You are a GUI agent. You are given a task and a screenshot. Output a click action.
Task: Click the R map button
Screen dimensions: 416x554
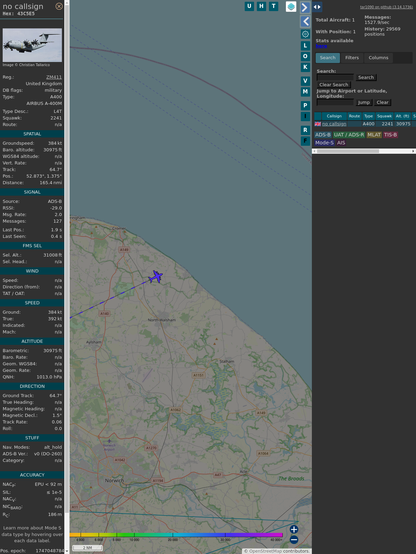[305, 130]
